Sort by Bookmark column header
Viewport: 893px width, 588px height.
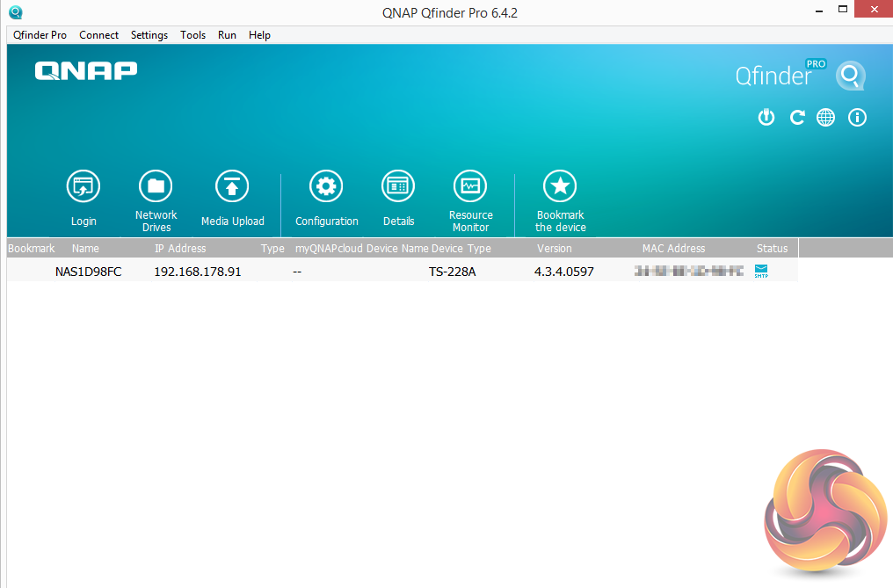coord(32,249)
